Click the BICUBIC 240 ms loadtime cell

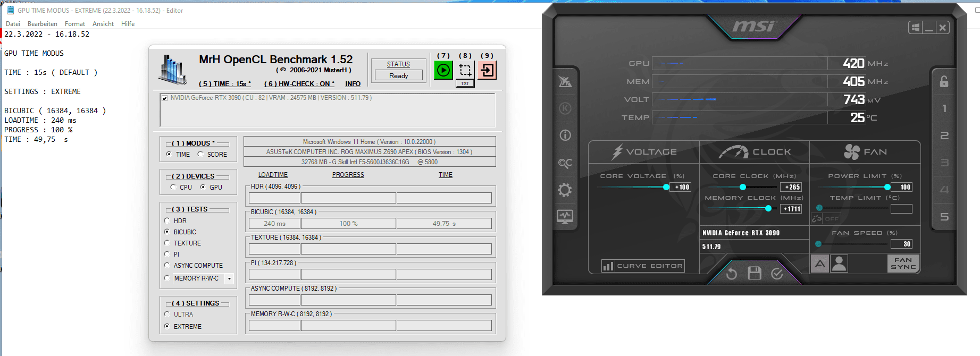point(274,224)
